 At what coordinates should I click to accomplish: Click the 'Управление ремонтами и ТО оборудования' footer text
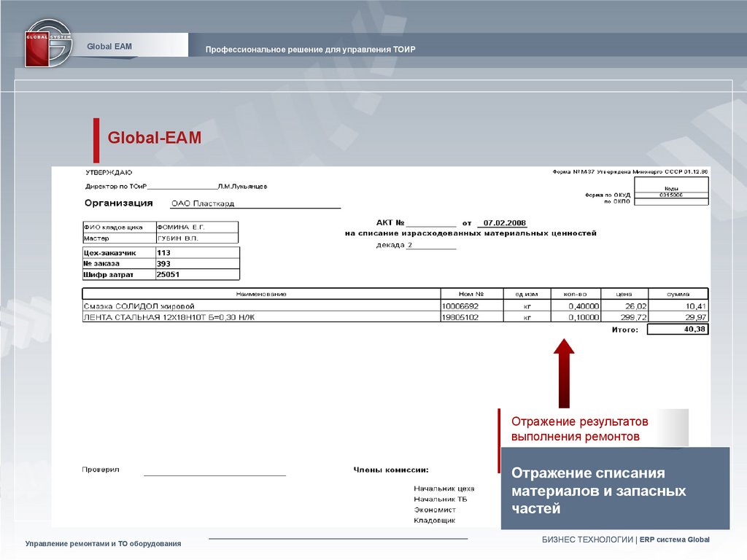(x=104, y=544)
